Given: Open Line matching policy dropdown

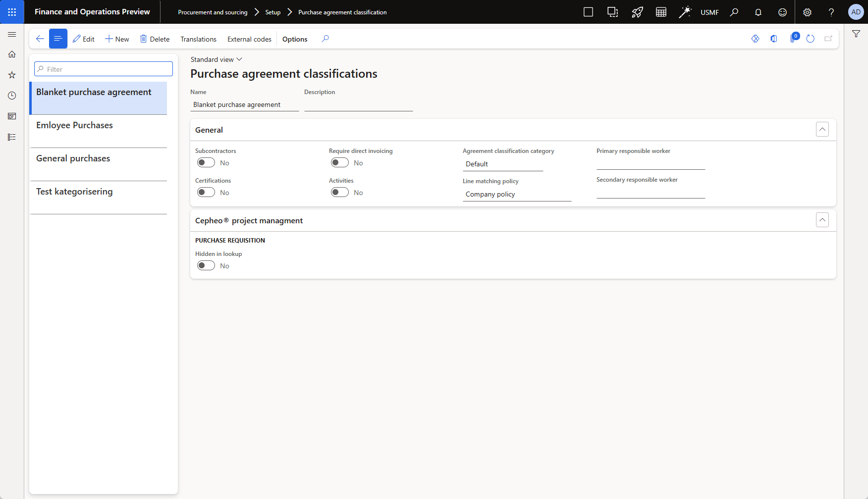Looking at the screenshot, I should coord(517,194).
